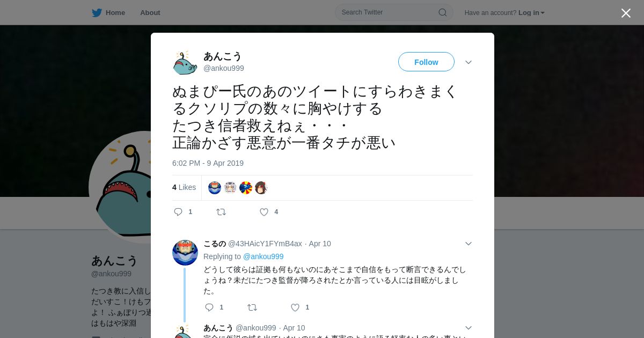Click the Twitter bird Home icon
Image resolution: width=644 pixels, height=338 pixels.
[x=97, y=12]
